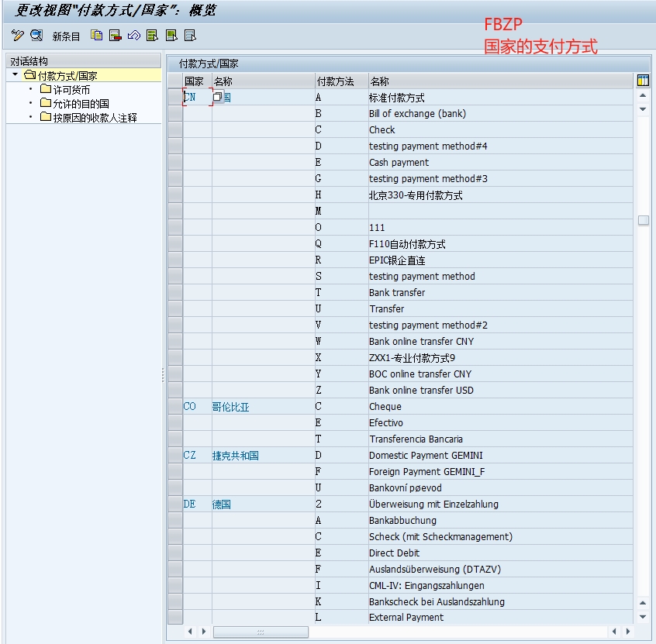The image size is (656, 644).
Task: Click the Bank online transfer CNY cell
Action: pyautogui.click(x=500, y=341)
